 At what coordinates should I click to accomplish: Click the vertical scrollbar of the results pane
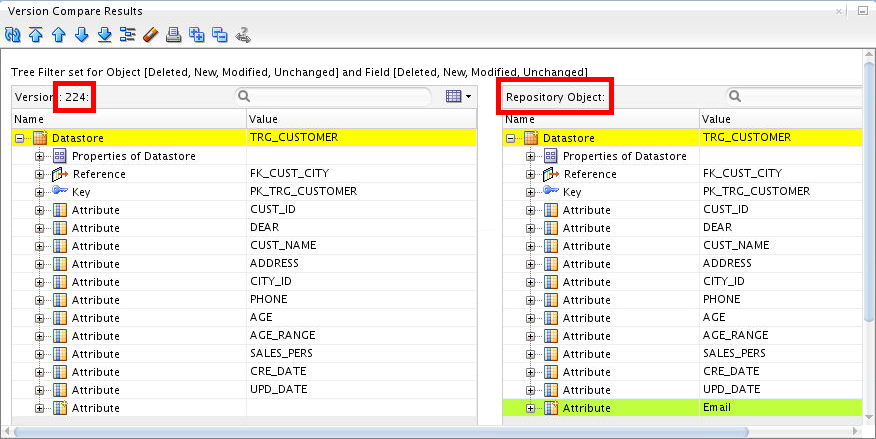pyautogui.click(x=869, y=190)
